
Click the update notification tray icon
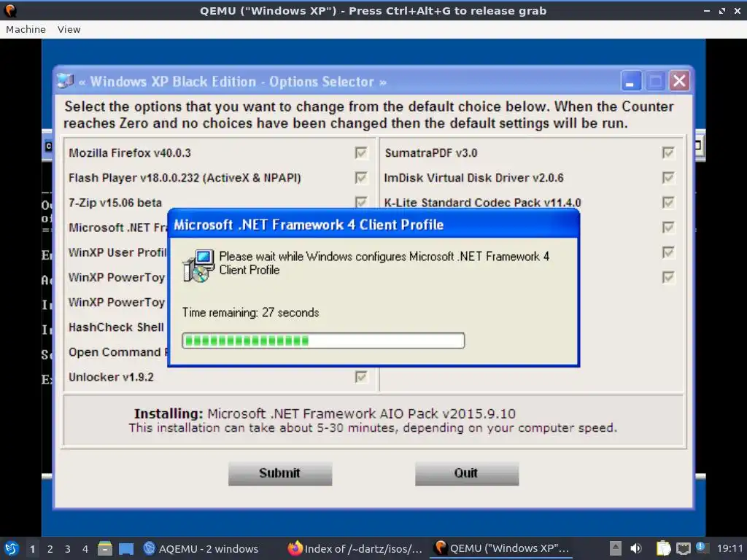[x=701, y=548]
